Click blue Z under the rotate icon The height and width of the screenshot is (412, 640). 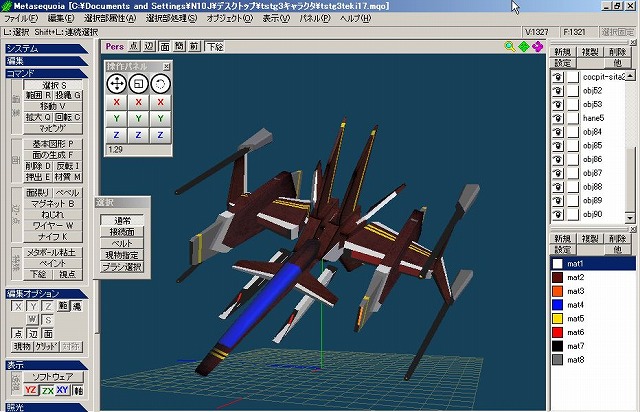[x=160, y=135]
